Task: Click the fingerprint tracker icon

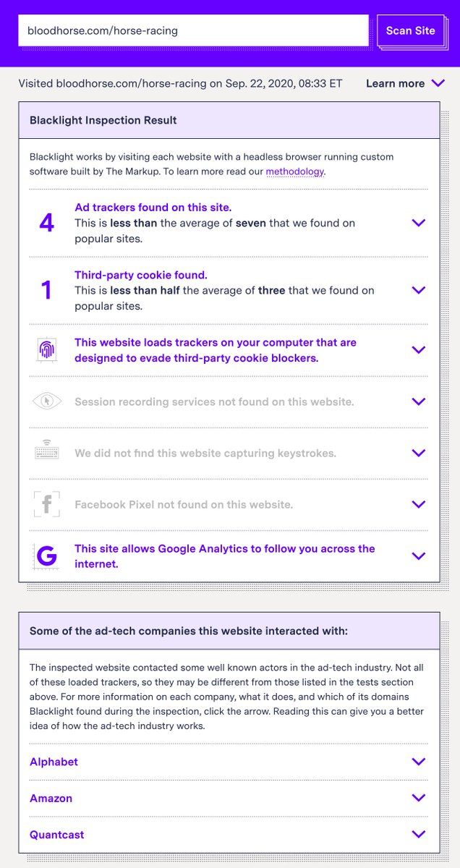Action: pyautogui.click(x=47, y=350)
